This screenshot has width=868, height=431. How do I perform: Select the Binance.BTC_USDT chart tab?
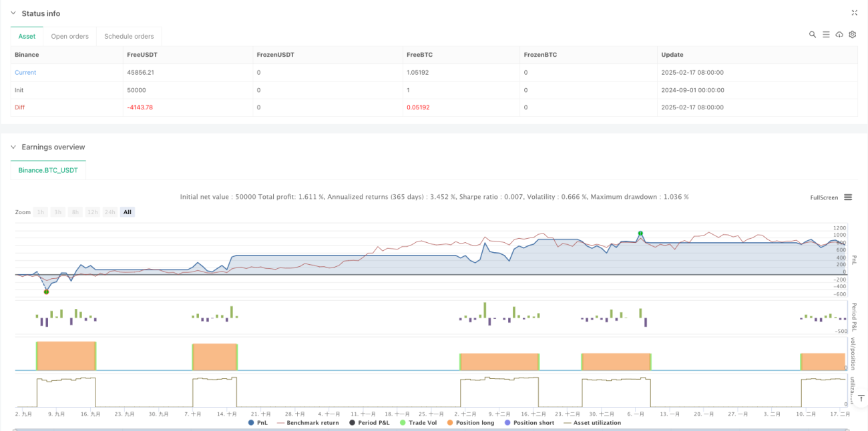(x=48, y=170)
